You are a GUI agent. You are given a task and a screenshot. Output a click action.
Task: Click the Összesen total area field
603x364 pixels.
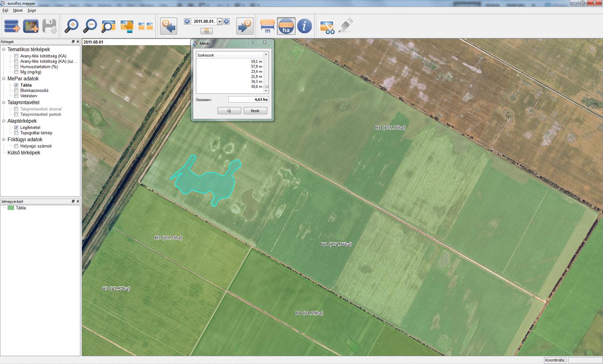pos(248,100)
